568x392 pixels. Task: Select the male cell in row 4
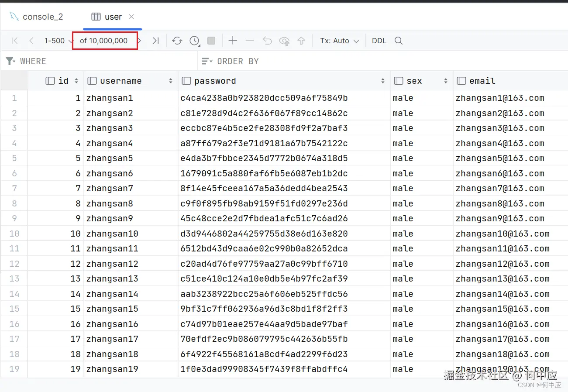coord(422,143)
